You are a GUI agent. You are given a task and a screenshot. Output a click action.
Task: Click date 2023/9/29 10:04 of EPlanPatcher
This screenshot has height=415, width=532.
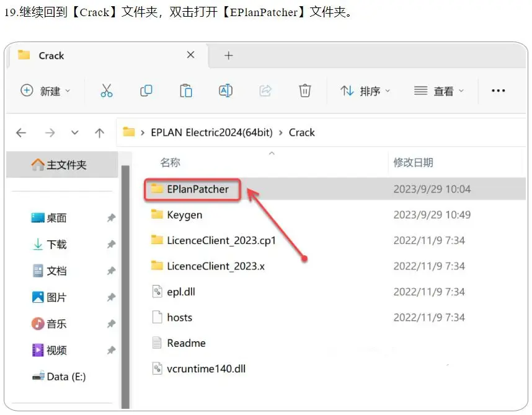pyautogui.click(x=432, y=189)
